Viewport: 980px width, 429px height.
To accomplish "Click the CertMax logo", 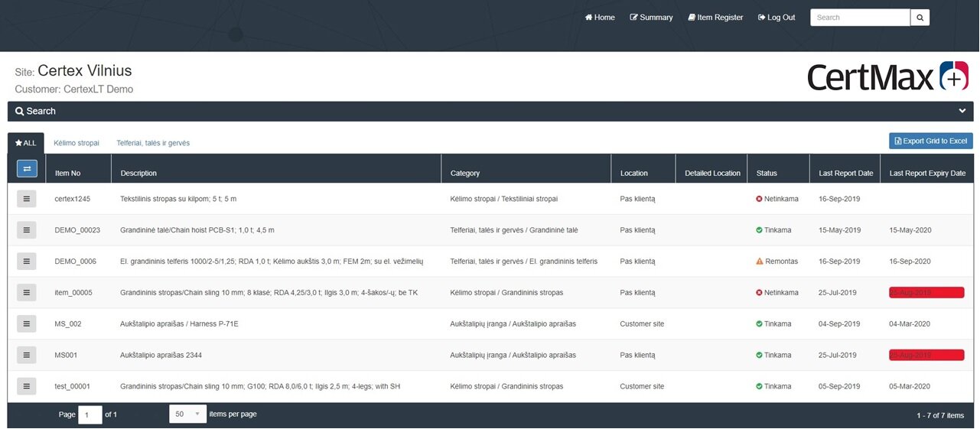I will (x=888, y=76).
